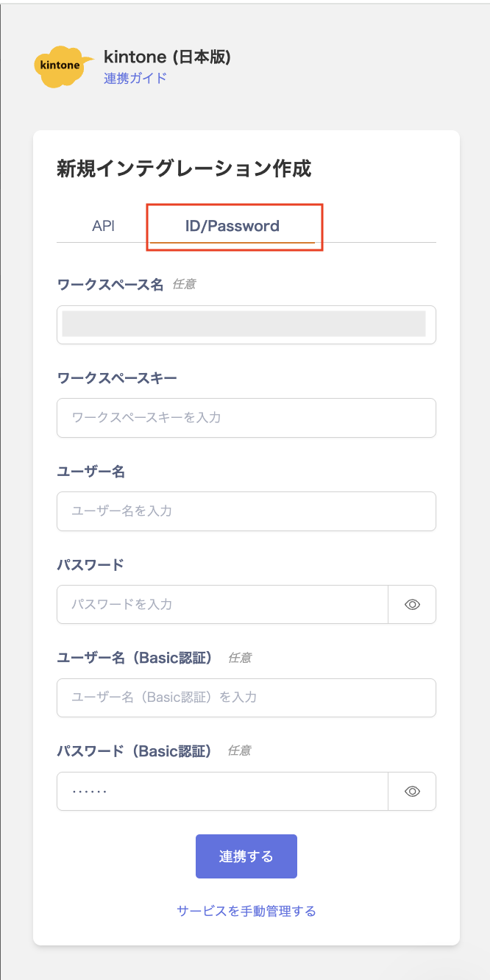Open the サービスを手動管理する link
Image resolution: width=490 pixels, height=980 pixels.
[246, 911]
